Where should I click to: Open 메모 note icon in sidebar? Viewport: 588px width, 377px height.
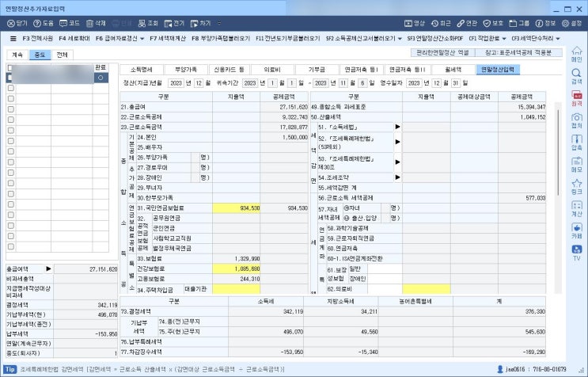(576, 164)
